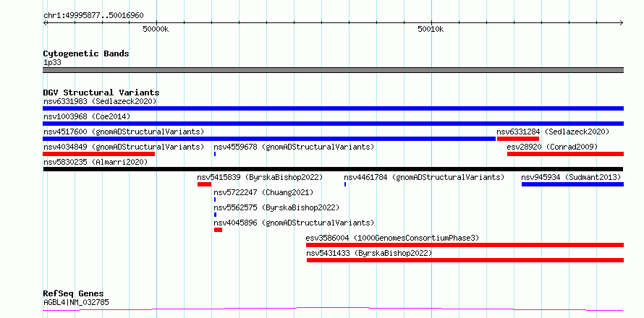Screen dimensions: 644x318
Task: Click the nsv6331284 (Sedlazeck2020) label
Action: (x=553, y=132)
